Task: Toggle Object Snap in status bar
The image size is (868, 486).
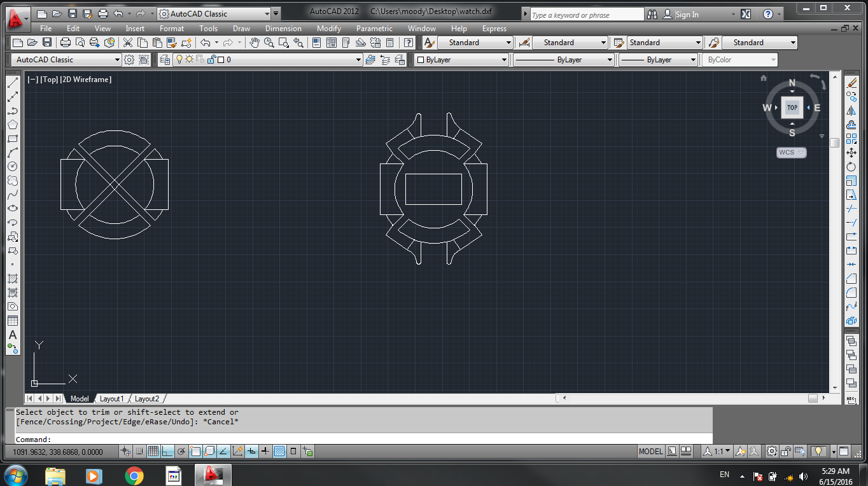Action: coord(195,452)
